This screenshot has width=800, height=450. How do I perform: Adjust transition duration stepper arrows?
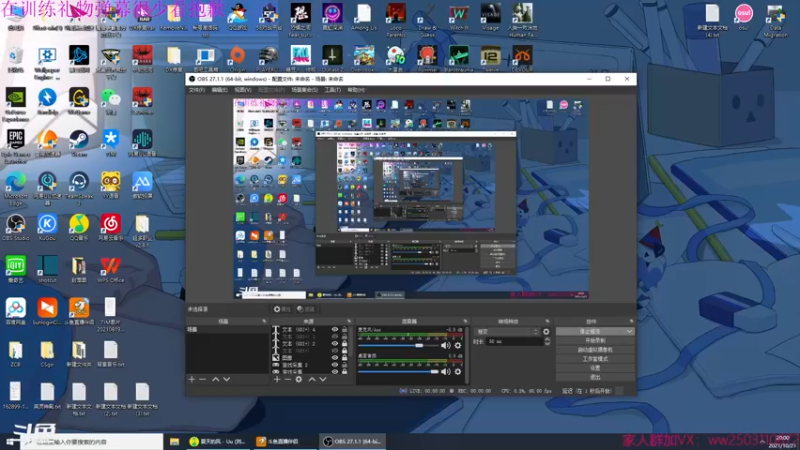coord(547,341)
